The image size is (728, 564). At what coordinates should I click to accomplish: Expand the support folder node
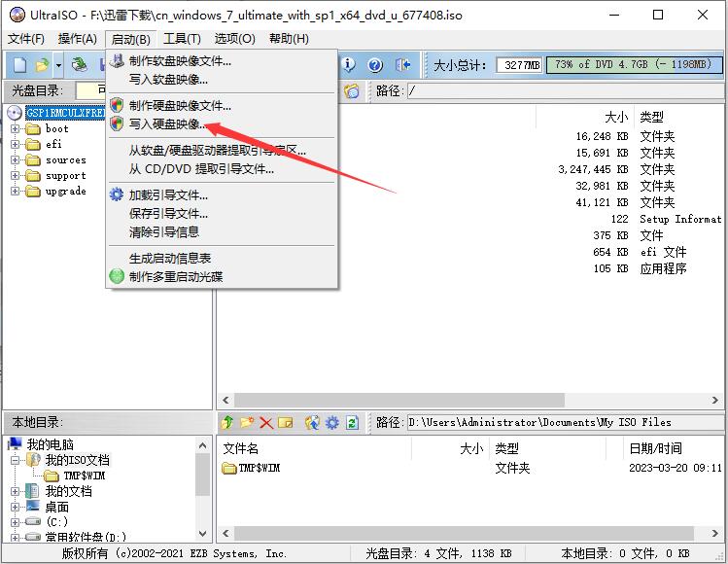click(15, 176)
